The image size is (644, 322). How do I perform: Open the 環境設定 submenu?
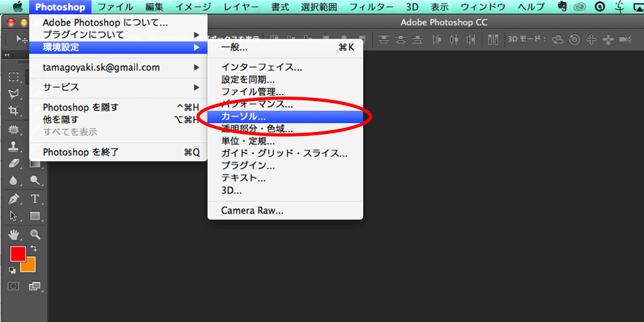point(118,48)
